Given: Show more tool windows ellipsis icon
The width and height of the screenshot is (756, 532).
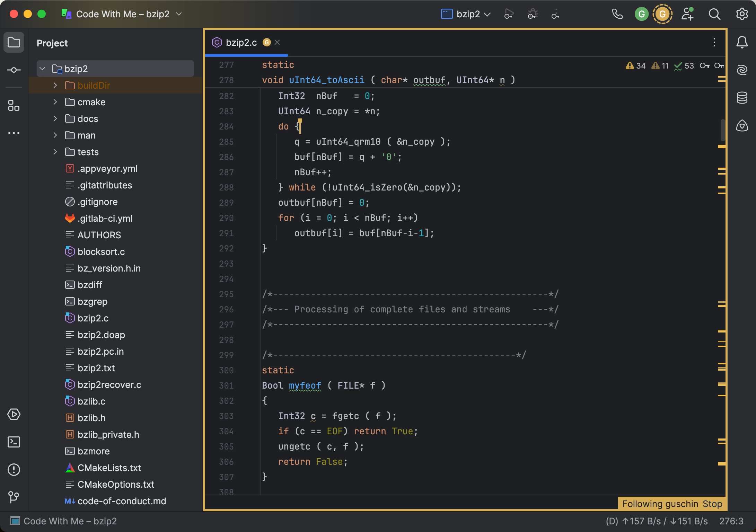Looking at the screenshot, I should [x=14, y=133].
